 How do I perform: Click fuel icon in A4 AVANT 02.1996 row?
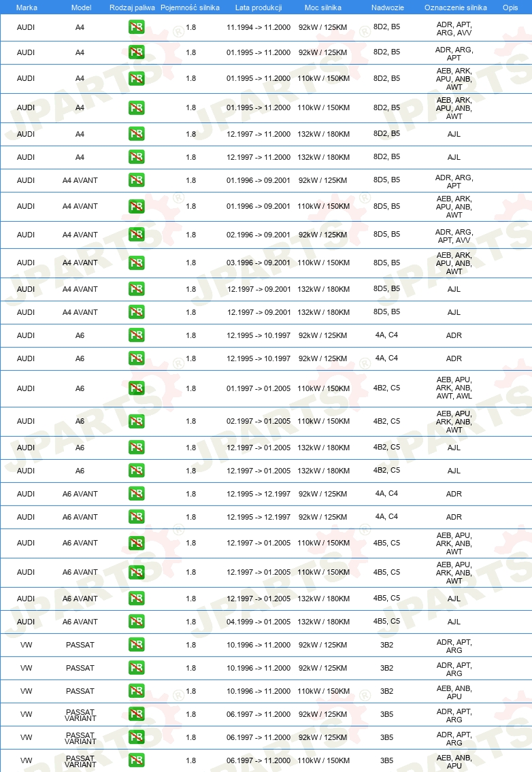pyautogui.click(x=137, y=235)
